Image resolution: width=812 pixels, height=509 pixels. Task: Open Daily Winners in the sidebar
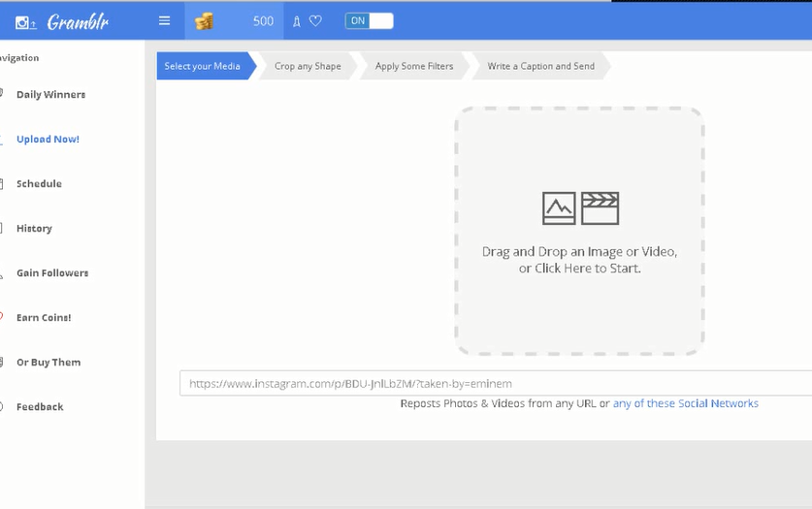coord(50,95)
